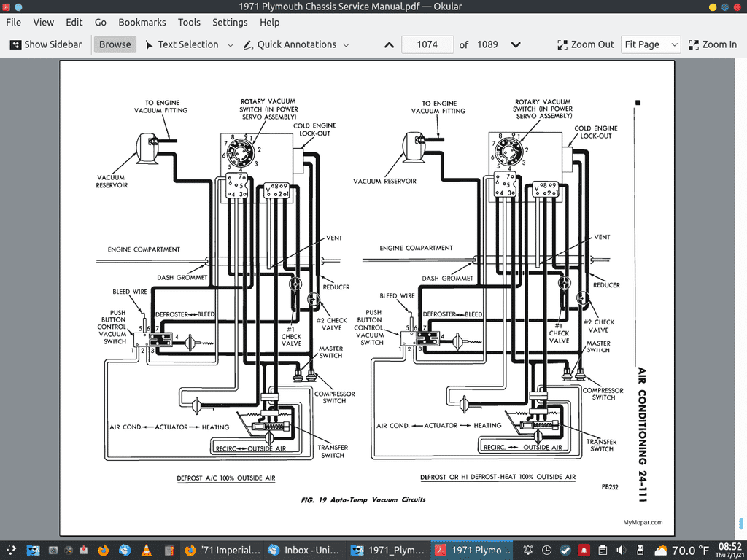Expand the Quick Annotations dropdown chevron
Screen dimensions: 747x560
[346, 44]
